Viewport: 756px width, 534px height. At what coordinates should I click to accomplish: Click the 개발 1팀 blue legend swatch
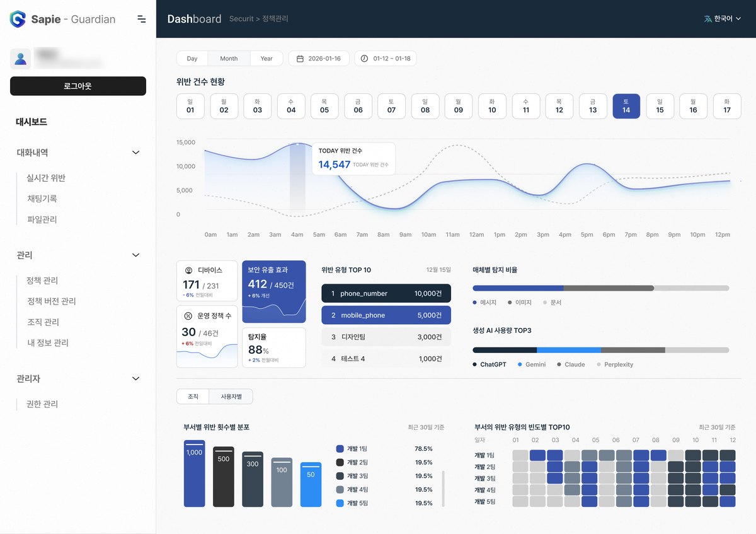coord(340,449)
